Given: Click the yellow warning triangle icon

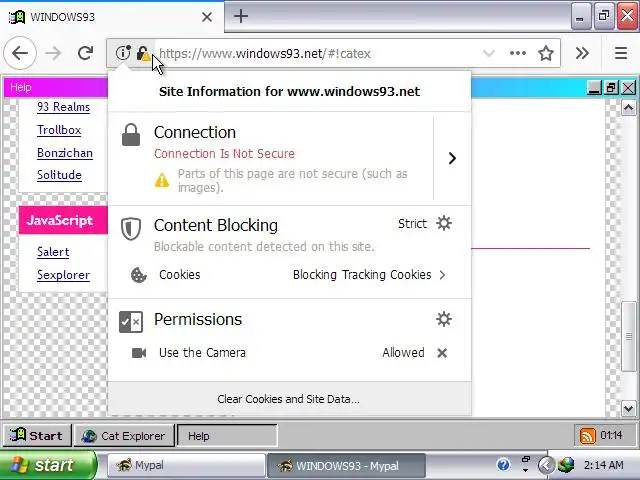Looking at the screenshot, I should (162, 180).
